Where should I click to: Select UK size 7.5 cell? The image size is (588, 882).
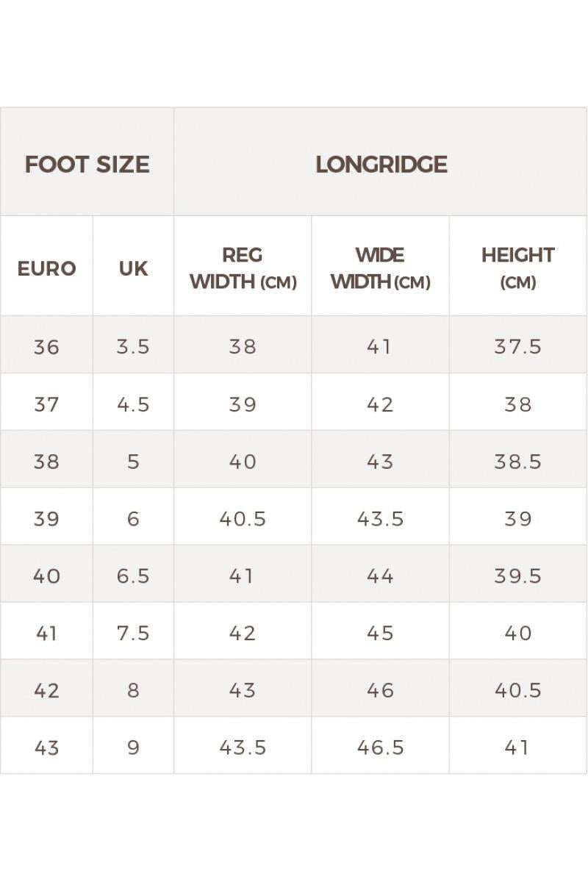point(133,633)
